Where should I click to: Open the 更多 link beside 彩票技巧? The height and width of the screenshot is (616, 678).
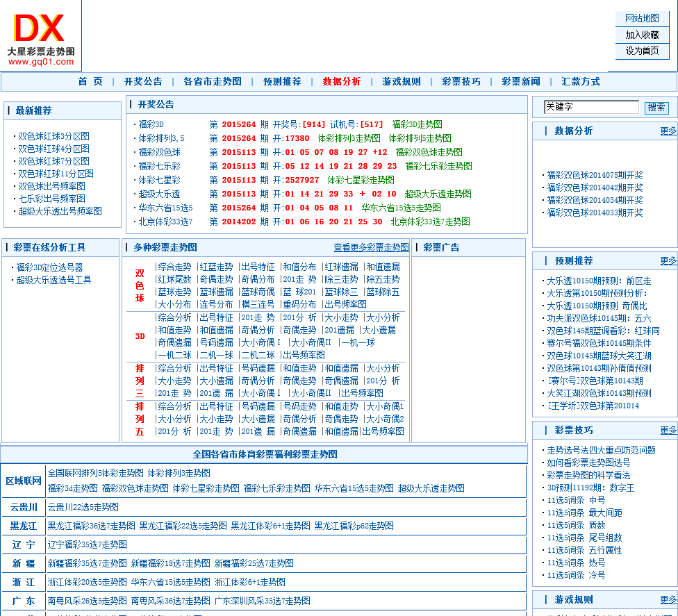[x=668, y=430]
